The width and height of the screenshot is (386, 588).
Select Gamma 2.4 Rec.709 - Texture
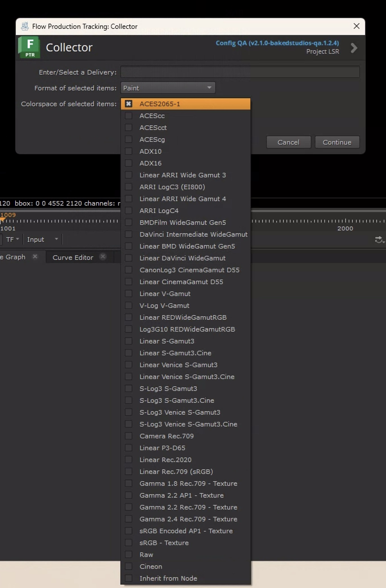coord(186,519)
